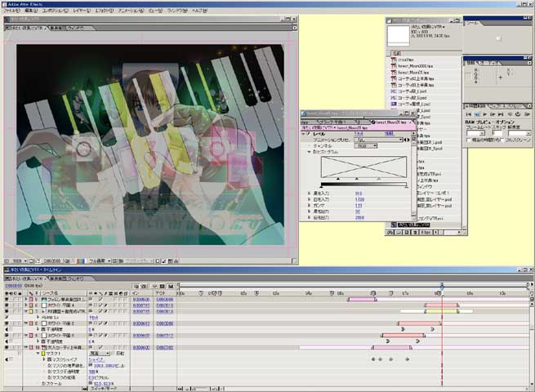Viewport: 535px width, 392px height.
Task: Select the forest_Moon01.tga Effect Controls tab
Action: [390, 122]
